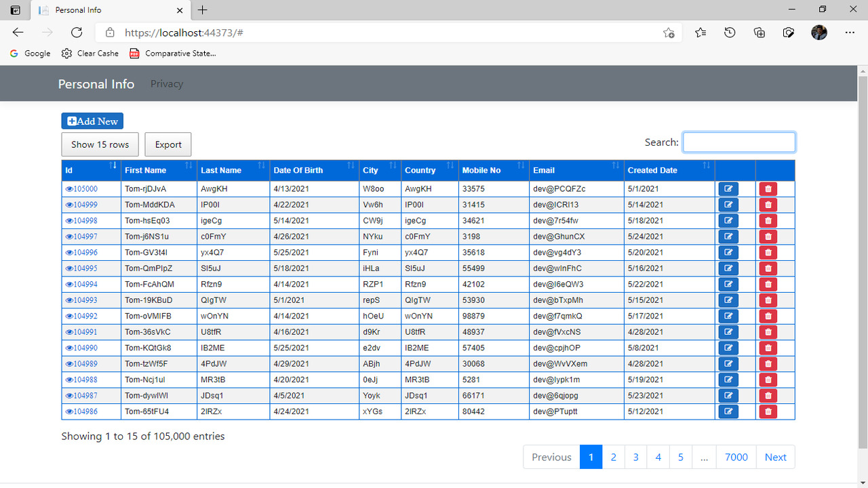This screenshot has height=488, width=868.
Task: Delete the Tom-65tFU4 record
Action: (x=768, y=411)
